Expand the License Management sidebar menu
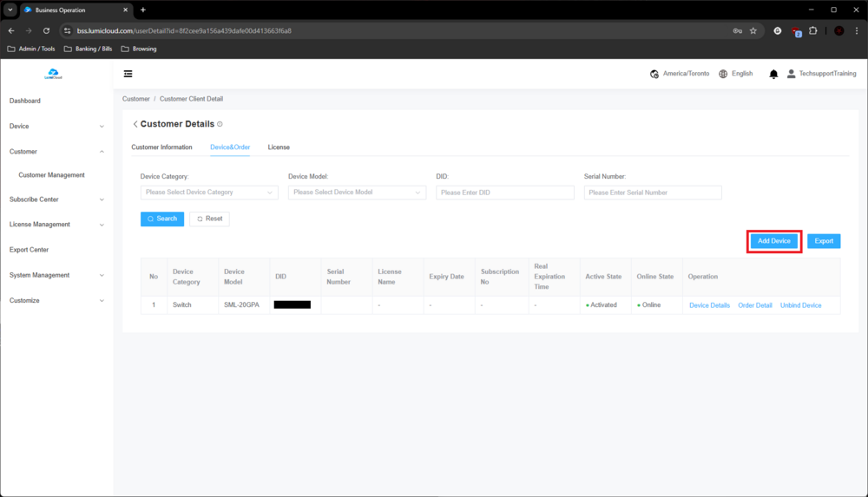This screenshot has height=497, width=868. pyautogui.click(x=56, y=225)
